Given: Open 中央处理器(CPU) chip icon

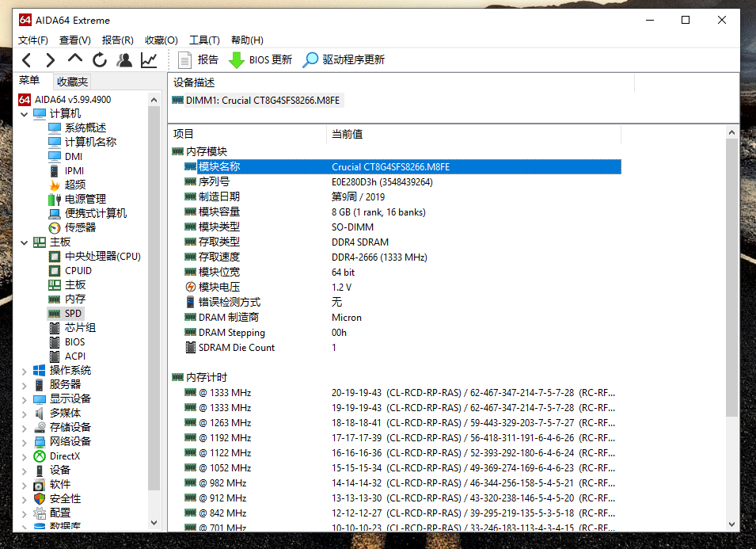Looking at the screenshot, I should coord(55,257).
